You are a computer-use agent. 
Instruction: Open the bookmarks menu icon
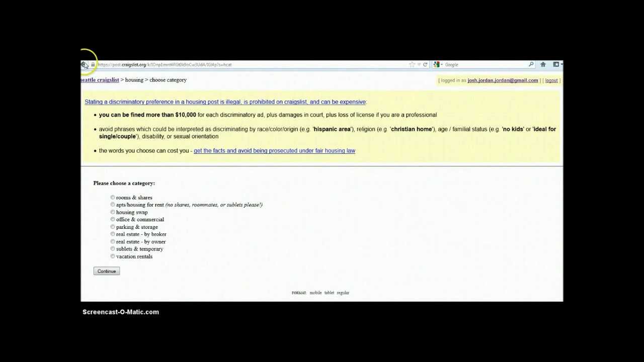(556, 64)
